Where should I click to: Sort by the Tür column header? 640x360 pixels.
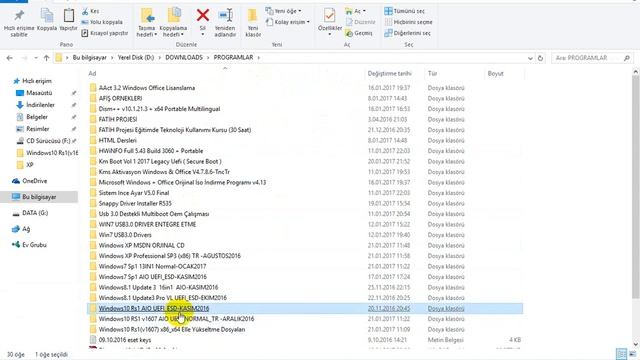[x=432, y=73]
